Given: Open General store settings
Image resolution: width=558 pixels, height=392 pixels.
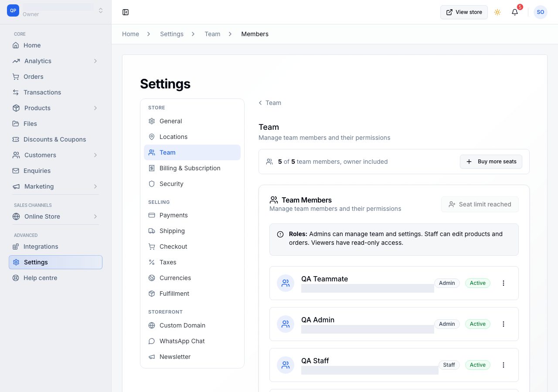Looking at the screenshot, I should (x=192, y=121).
